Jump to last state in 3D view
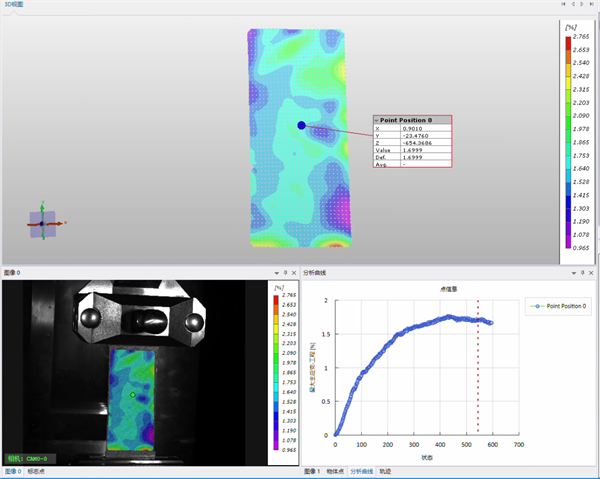 click(592, 4)
